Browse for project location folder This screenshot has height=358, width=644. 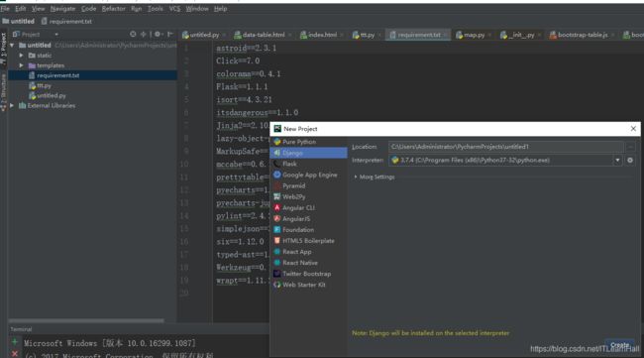630,147
